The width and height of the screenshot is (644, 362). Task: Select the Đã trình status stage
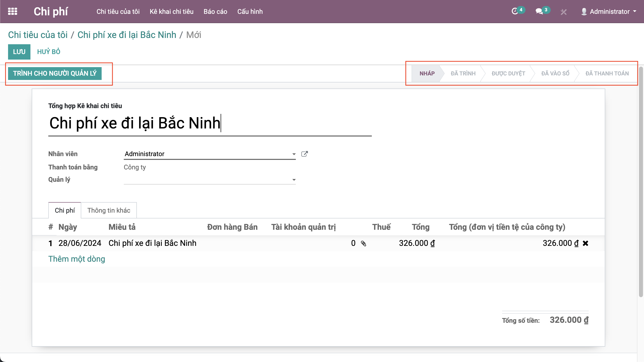pos(463,73)
